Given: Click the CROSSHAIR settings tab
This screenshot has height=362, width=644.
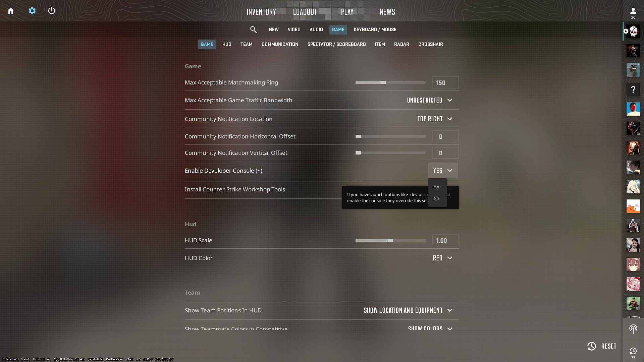Looking at the screenshot, I should (430, 44).
